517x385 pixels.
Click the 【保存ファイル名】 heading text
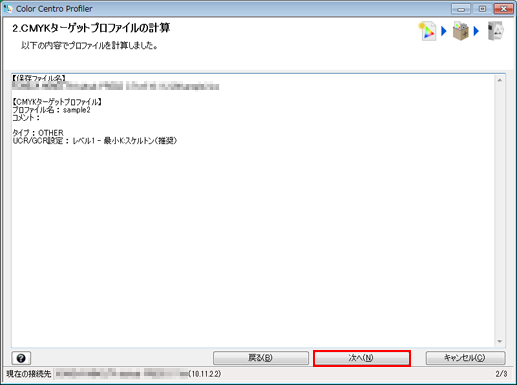pyautogui.click(x=39, y=78)
